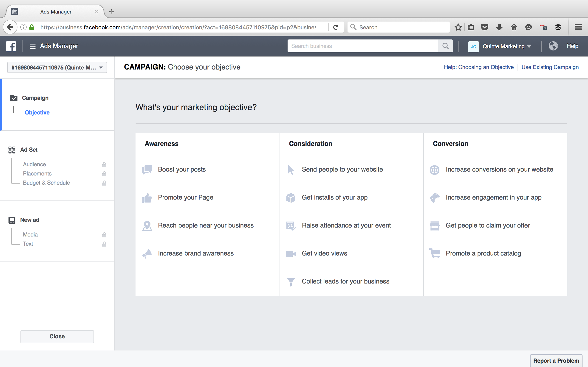Open the Pocket icon in toolbar
Viewport: 588px width, 367px height.
point(484,27)
